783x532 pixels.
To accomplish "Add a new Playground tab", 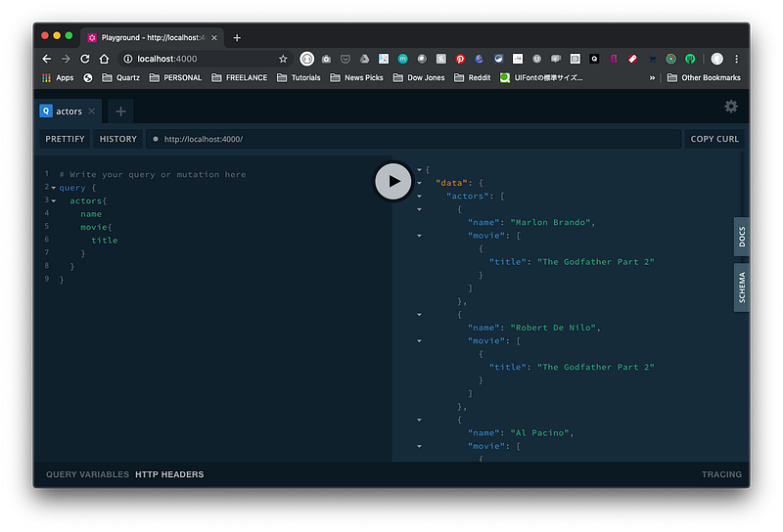I will point(120,111).
